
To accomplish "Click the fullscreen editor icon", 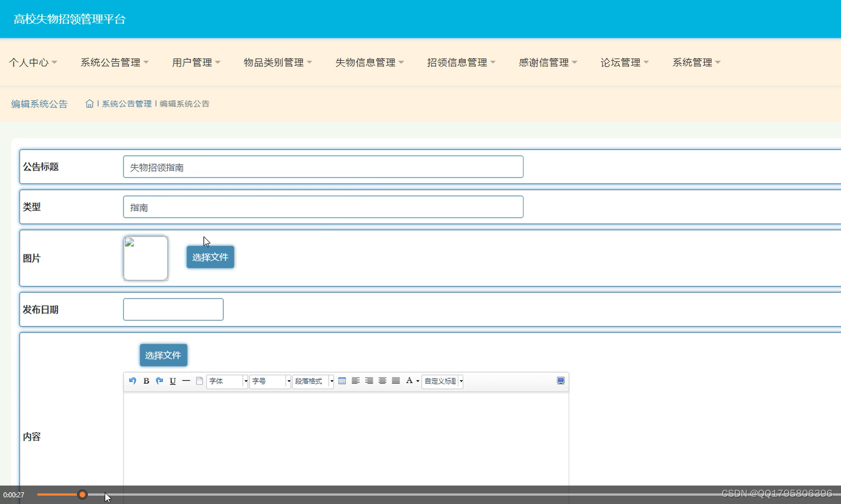I will point(561,381).
